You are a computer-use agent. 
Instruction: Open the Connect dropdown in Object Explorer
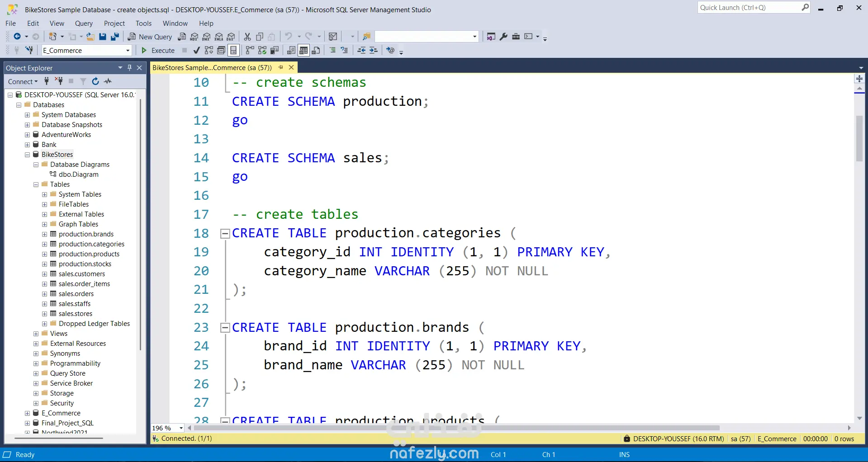tap(23, 81)
